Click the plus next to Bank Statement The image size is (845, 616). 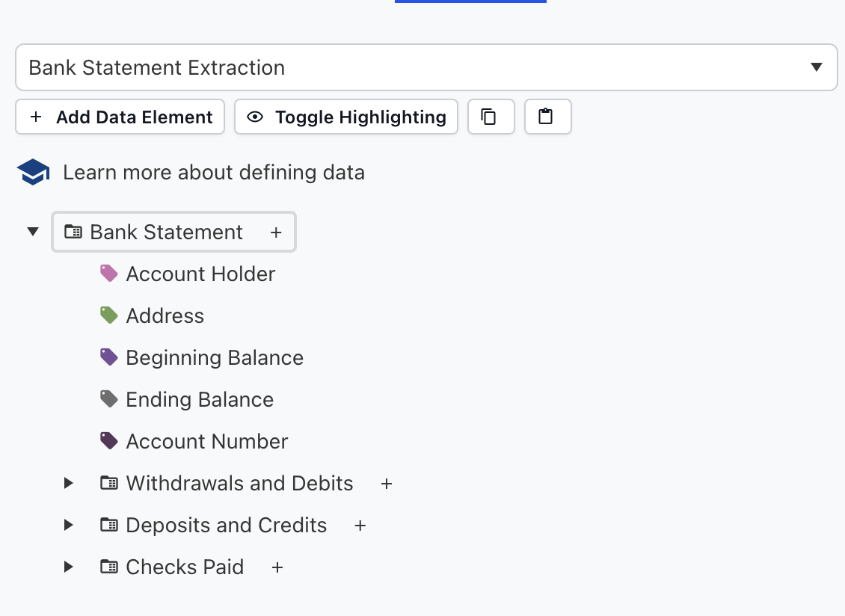point(276,232)
